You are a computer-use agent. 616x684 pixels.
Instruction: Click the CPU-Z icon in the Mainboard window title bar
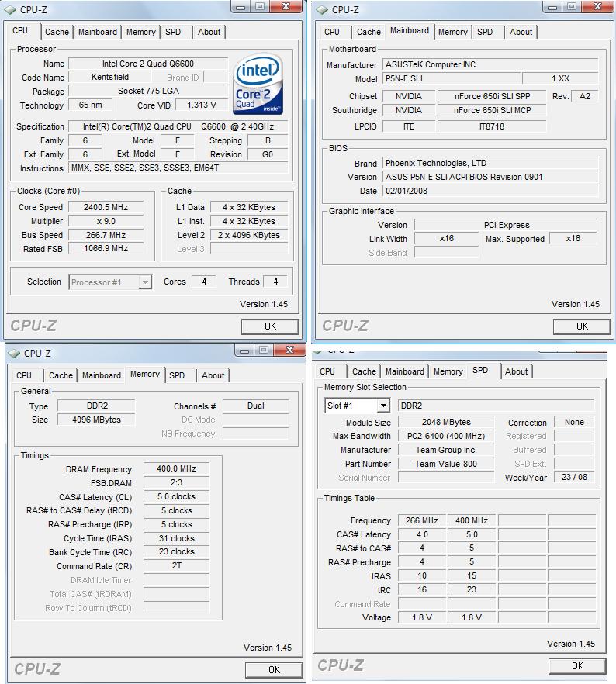[322, 9]
